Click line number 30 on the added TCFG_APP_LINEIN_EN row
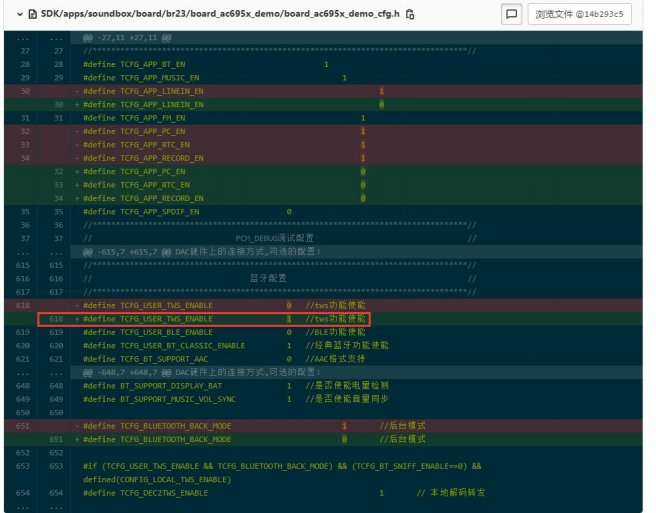 [59, 105]
